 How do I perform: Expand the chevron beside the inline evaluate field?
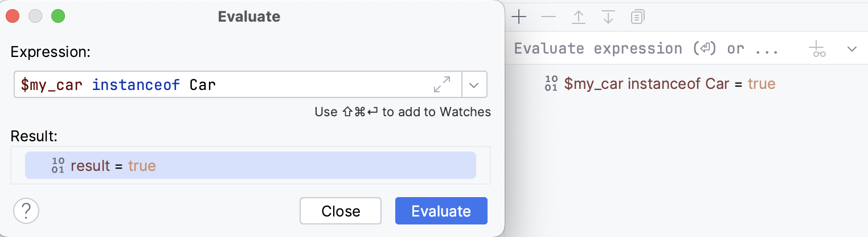click(x=852, y=49)
